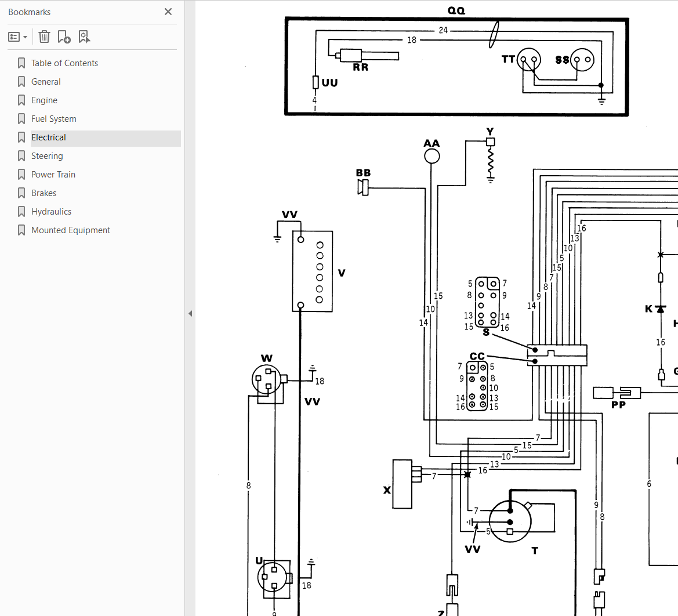Click the UU label in the diagram
This screenshot has height=616, width=678.
point(329,82)
